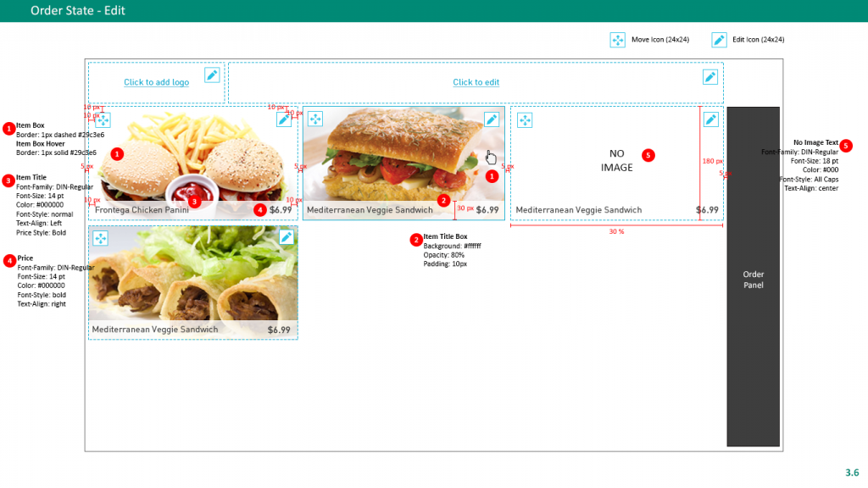The height and width of the screenshot is (488, 868).
Task: Click the NO IMAGE placeholder text
Action: (616, 160)
